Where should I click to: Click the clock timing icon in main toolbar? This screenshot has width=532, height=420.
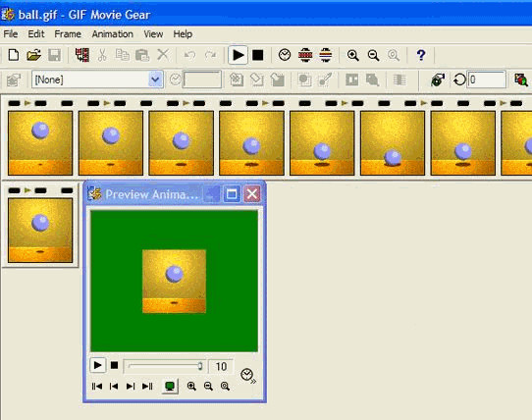click(285, 55)
